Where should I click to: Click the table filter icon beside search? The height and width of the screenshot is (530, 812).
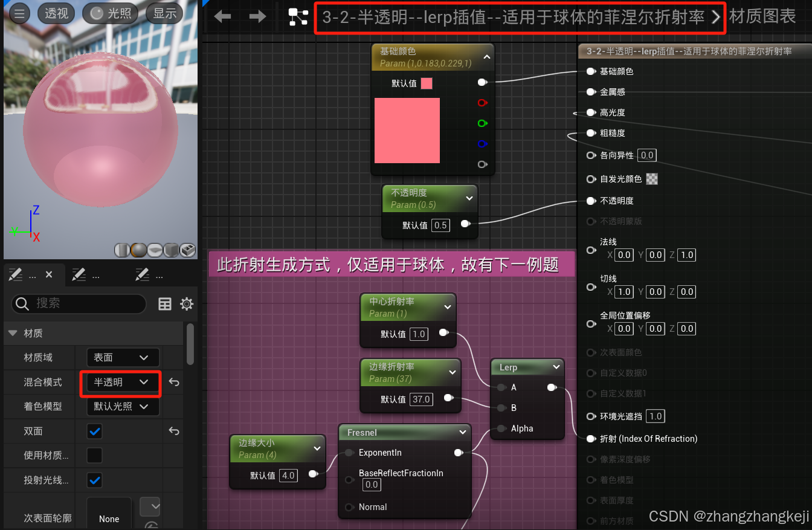(x=165, y=304)
